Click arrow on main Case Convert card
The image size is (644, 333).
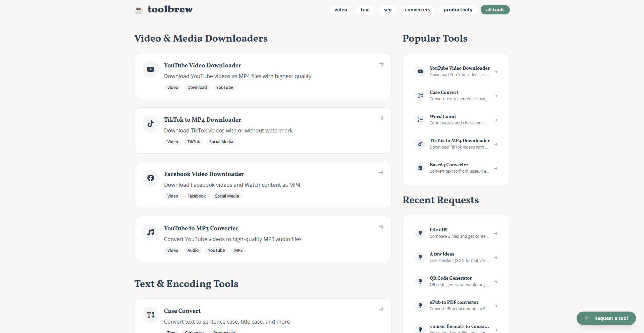381,309
